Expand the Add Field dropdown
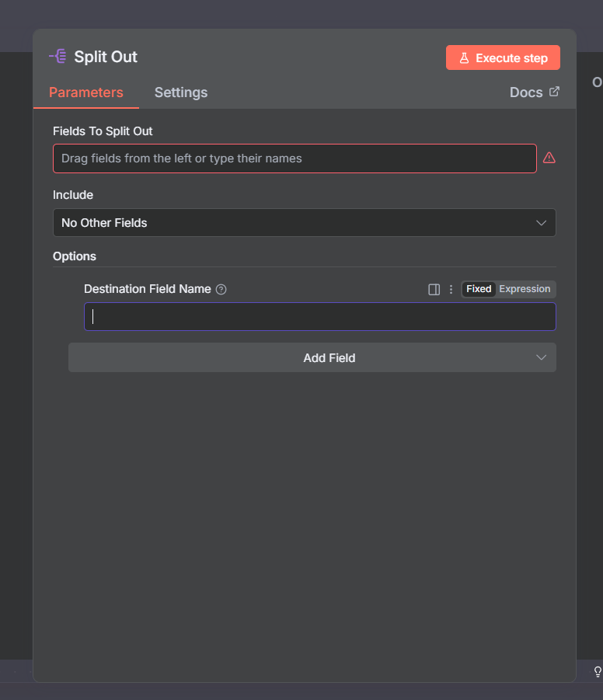The height and width of the screenshot is (700, 603). [x=312, y=358]
